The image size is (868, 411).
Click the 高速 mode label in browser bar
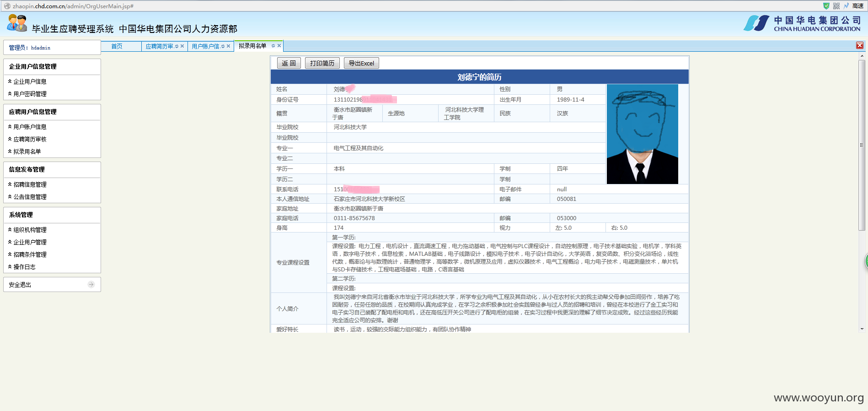858,6
